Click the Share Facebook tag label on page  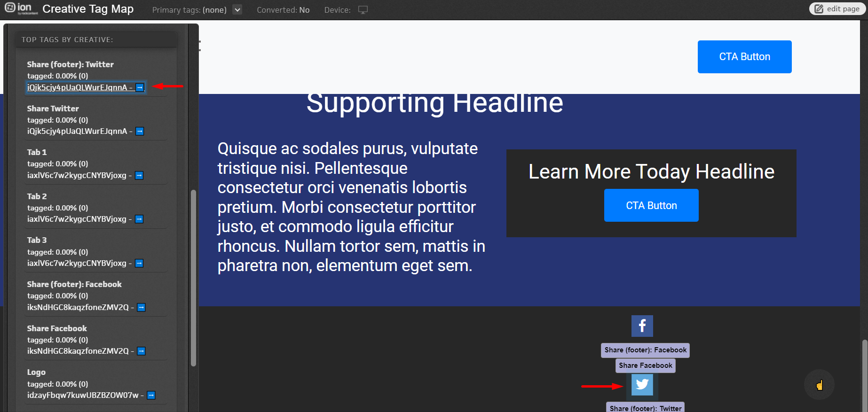coord(645,365)
